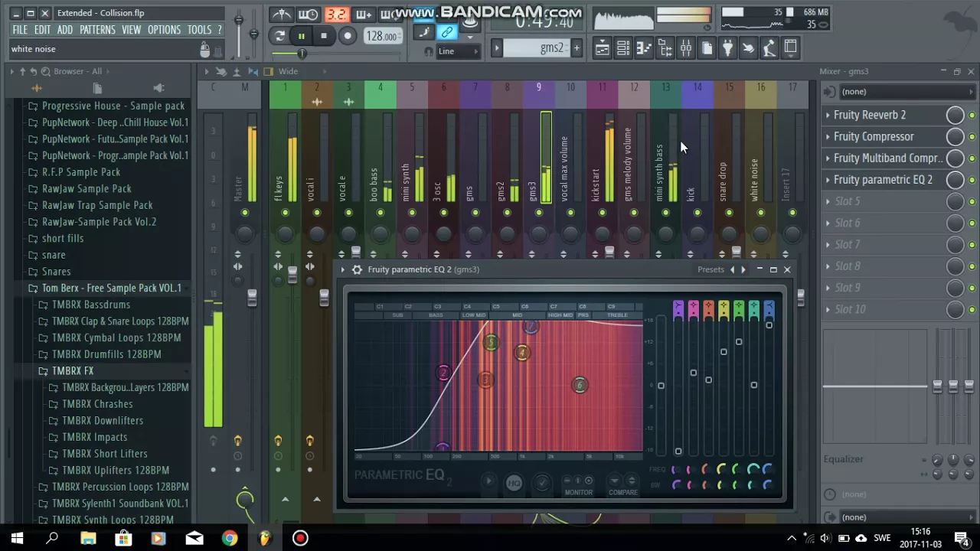This screenshot has width=980, height=551.
Task: Pause playback with the pause button
Action: coord(302,36)
